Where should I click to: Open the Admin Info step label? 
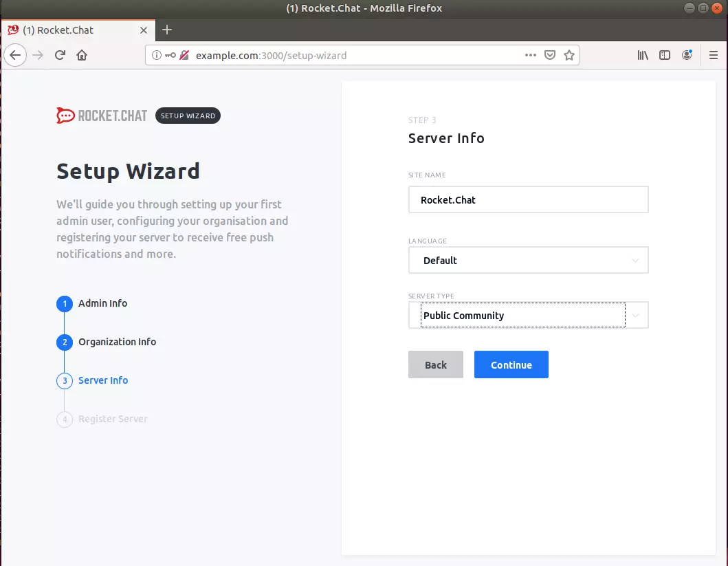point(102,303)
